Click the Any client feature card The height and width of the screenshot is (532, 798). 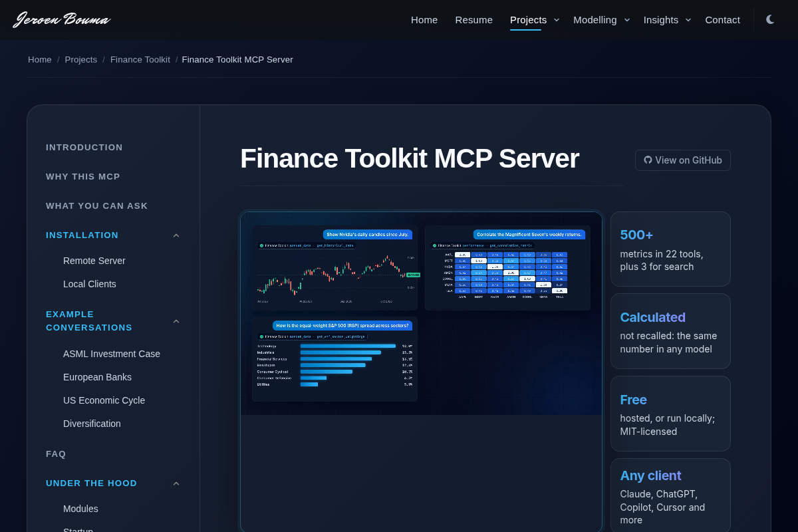click(x=670, y=495)
